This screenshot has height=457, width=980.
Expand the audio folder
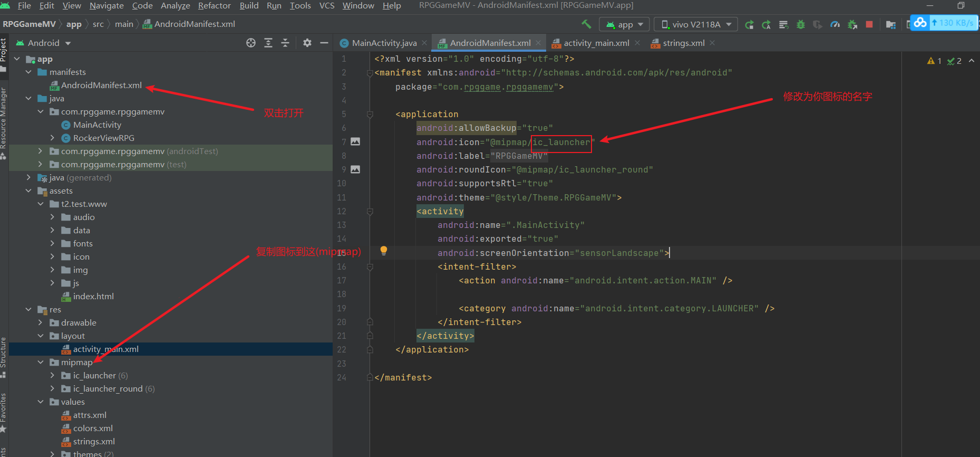tap(52, 217)
